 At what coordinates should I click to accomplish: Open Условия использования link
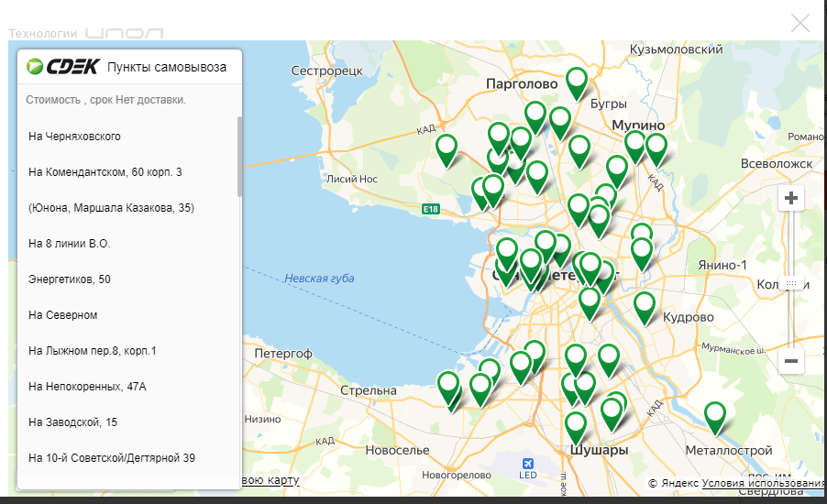pyautogui.click(x=776, y=483)
